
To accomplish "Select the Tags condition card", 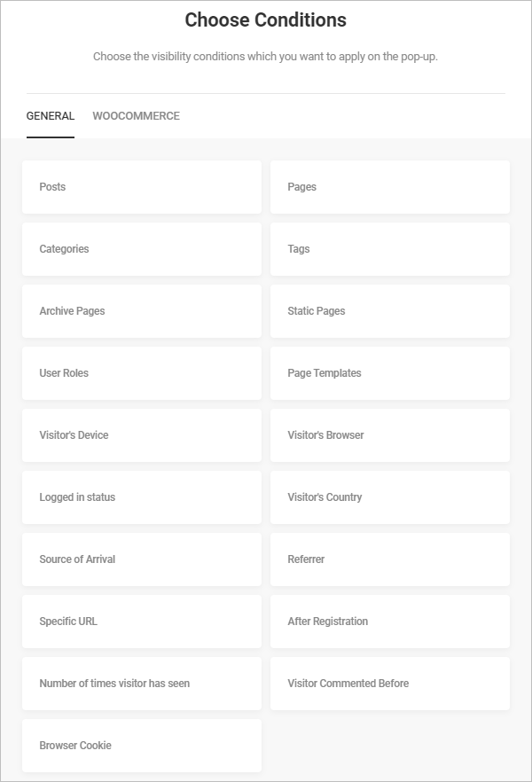I will tap(390, 249).
